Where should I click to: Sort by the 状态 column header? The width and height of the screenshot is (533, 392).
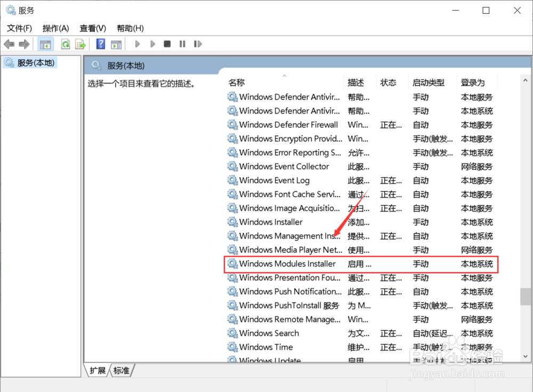(389, 83)
